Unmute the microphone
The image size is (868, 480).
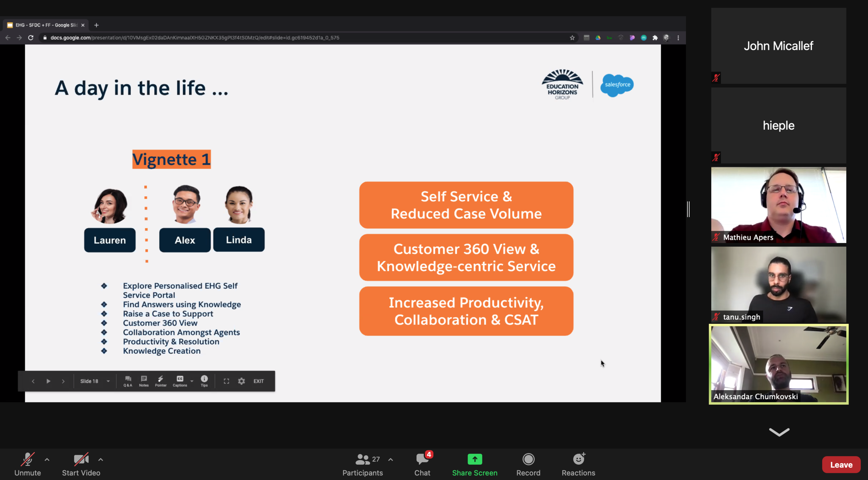tap(27, 464)
